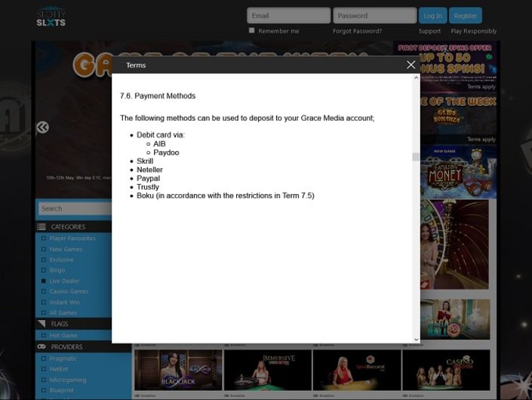The height and width of the screenshot is (400, 532).
Task: Toggle Instant Win category checkbox
Action: coord(44,302)
